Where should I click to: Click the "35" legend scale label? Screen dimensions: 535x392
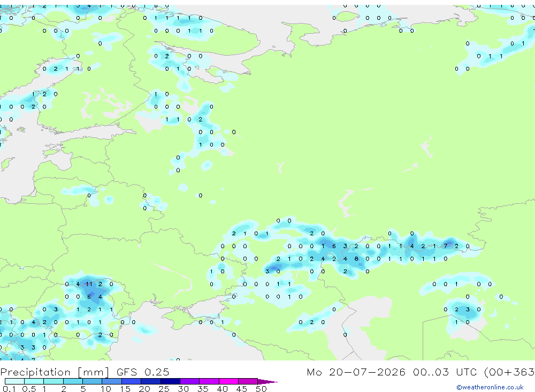coord(203,389)
